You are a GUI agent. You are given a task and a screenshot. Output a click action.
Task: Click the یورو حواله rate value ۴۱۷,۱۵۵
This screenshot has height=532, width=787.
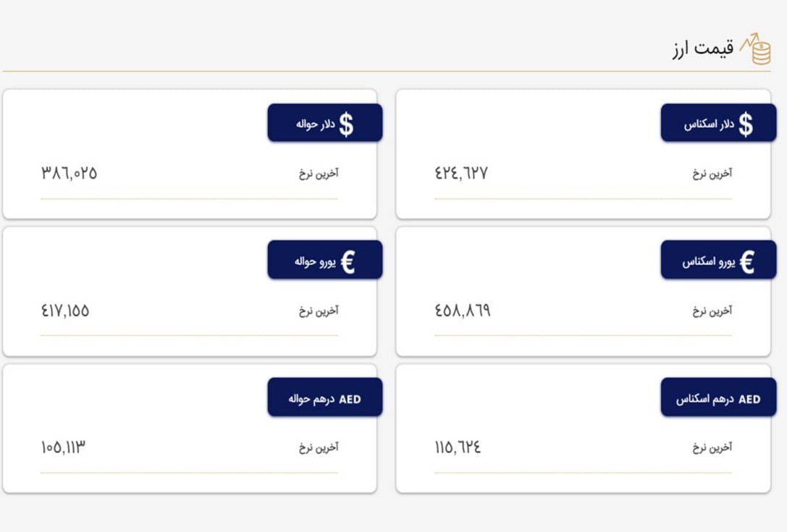pos(65,311)
